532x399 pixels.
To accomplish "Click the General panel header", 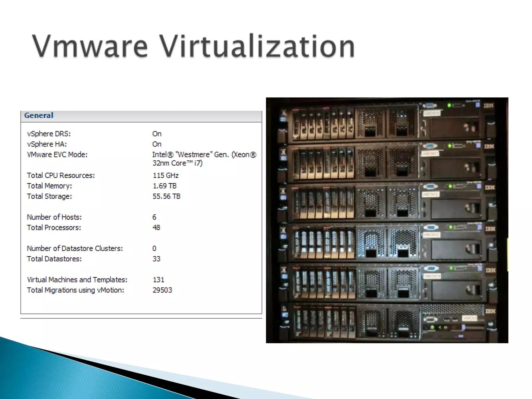I will click(39, 116).
